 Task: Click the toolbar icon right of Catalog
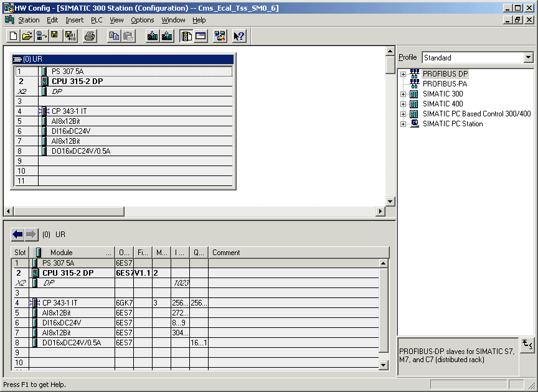(201, 36)
